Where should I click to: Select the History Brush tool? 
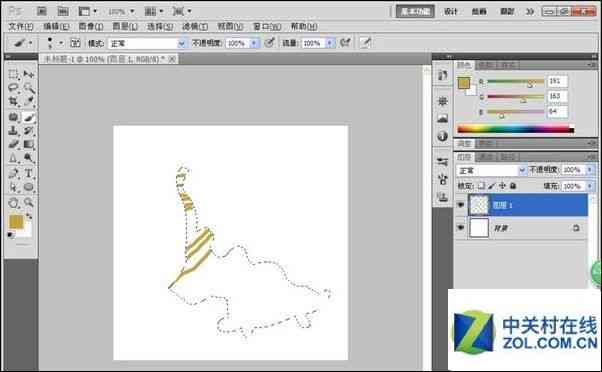[28, 131]
